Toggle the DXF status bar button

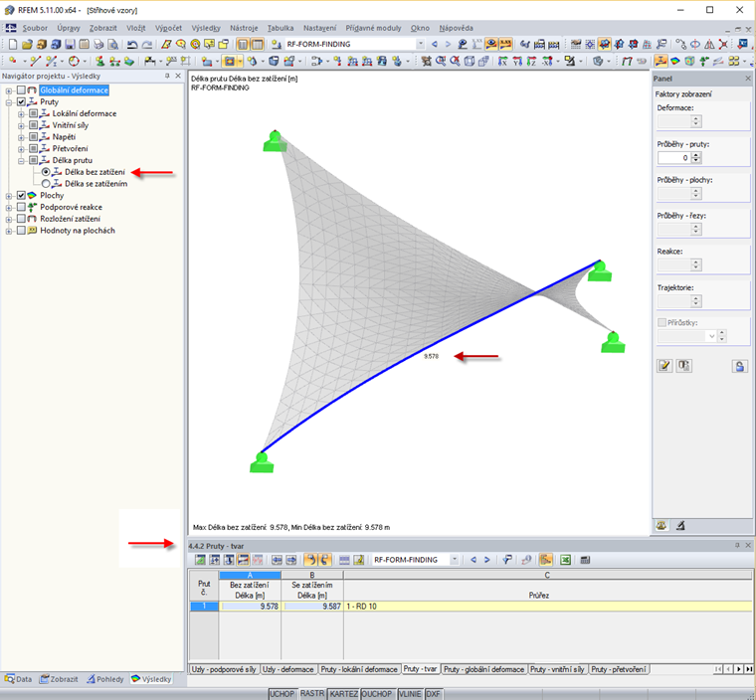[433, 694]
